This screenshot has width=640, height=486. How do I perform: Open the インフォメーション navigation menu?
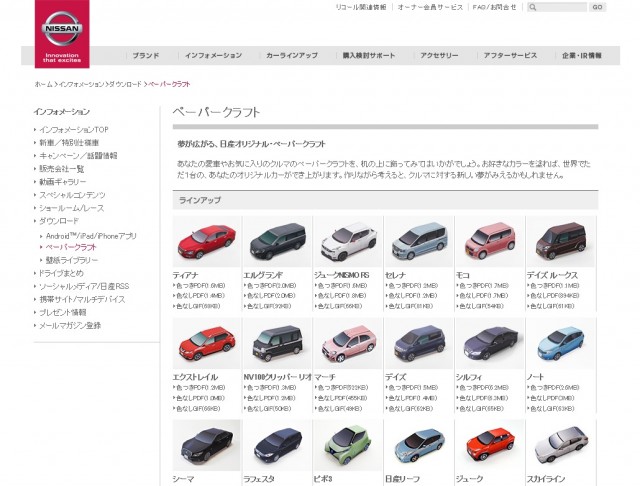coord(213,55)
